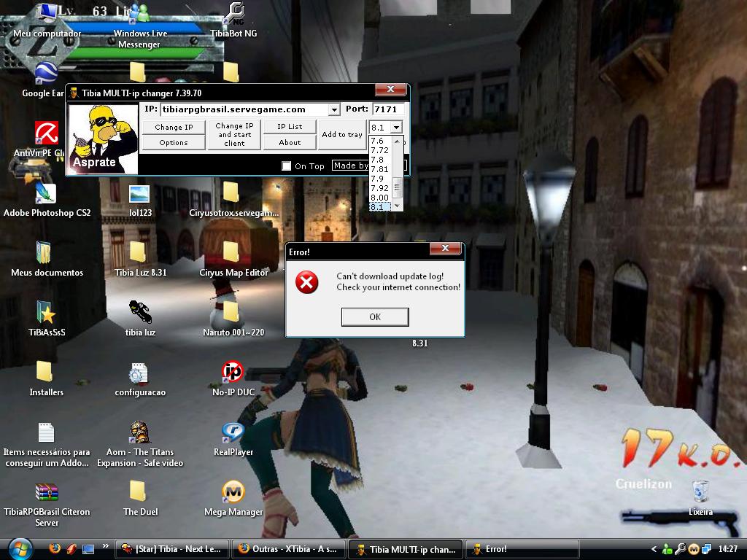Open the IP List button
Viewport: 747px width, 560px height.
tap(290, 127)
